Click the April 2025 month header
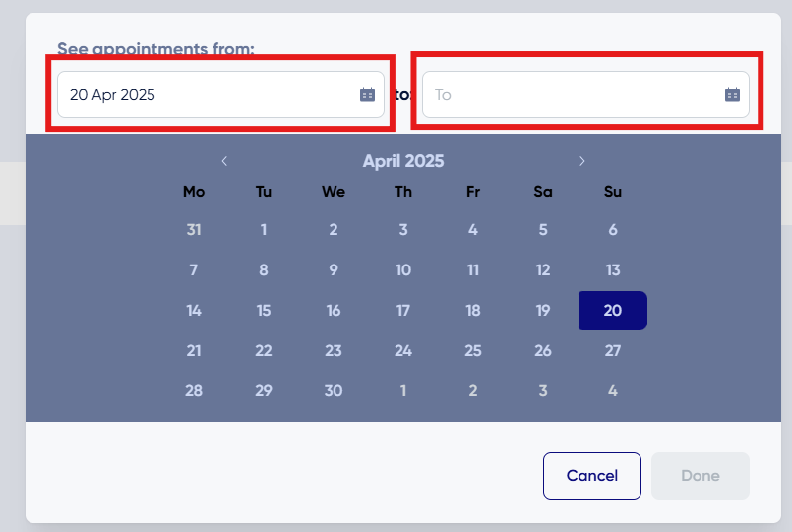The width and height of the screenshot is (792, 532). coord(403,161)
